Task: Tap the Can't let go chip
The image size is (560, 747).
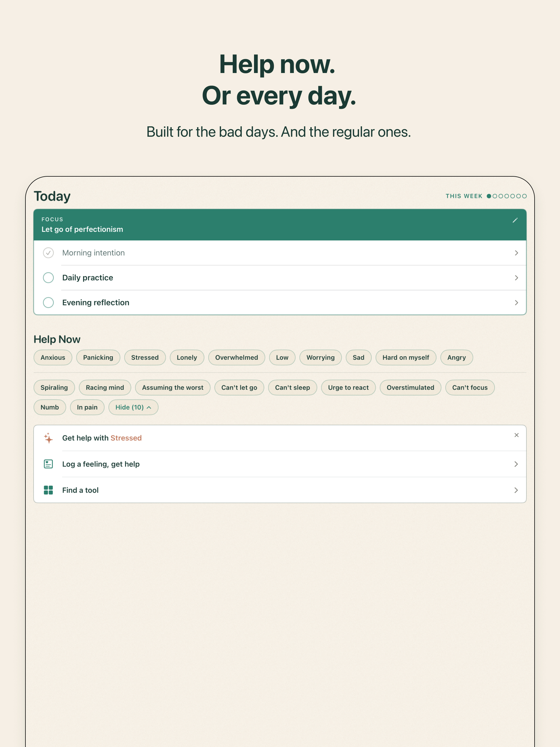Action: click(x=239, y=387)
